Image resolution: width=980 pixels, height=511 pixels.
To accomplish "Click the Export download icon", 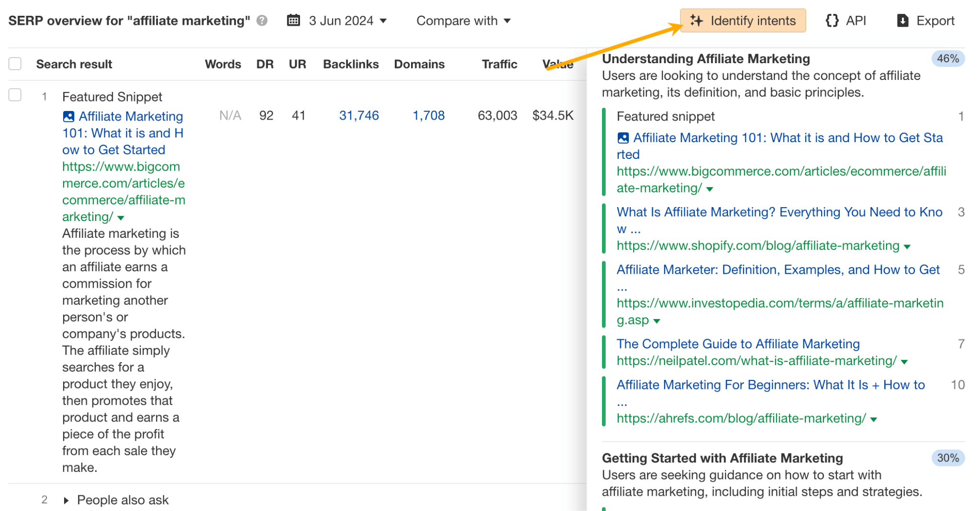I will tap(902, 20).
